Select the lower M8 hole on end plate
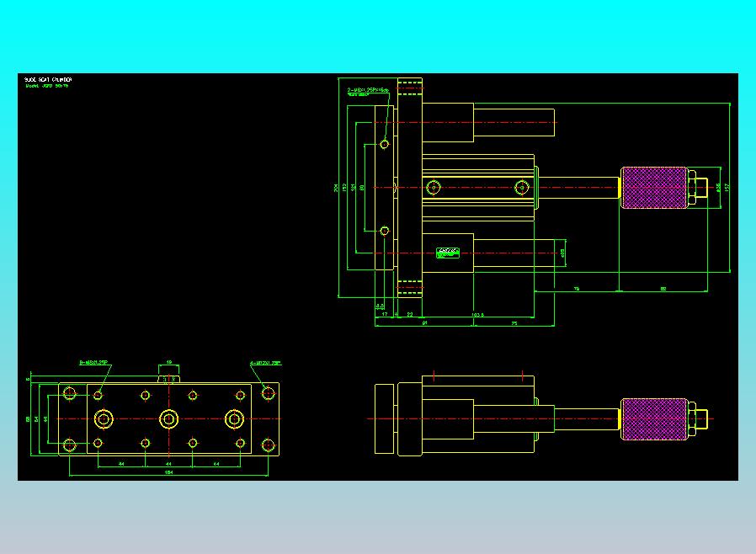The image size is (756, 554). tap(384, 231)
